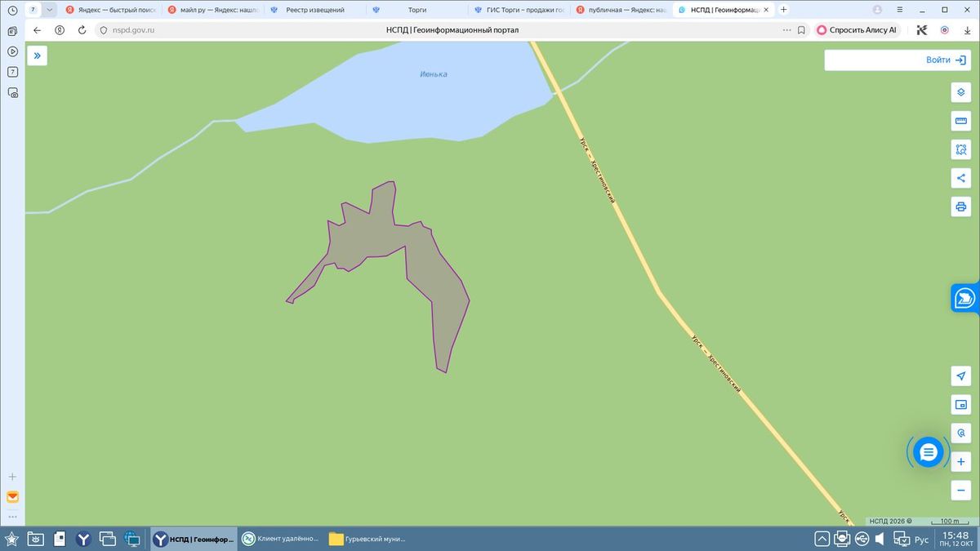
Task: Open the Спросить Алису AI assistant
Action: pos(857,30)
